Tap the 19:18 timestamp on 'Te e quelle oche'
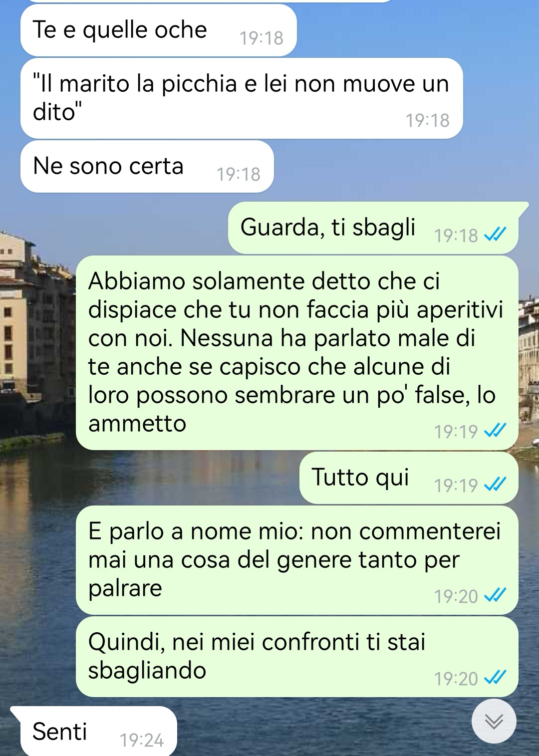This screenshot has height=756, width=539. (x=262, y=38)
